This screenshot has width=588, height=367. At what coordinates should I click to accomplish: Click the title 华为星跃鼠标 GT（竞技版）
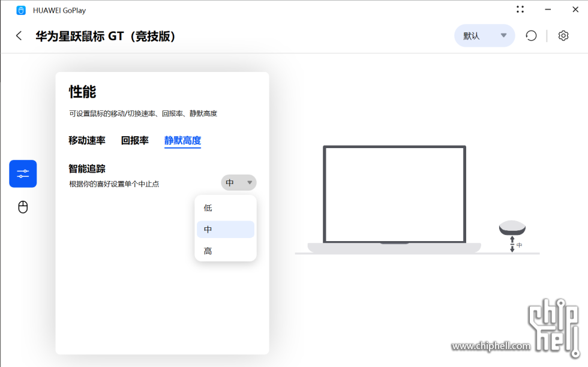point(106,37)
